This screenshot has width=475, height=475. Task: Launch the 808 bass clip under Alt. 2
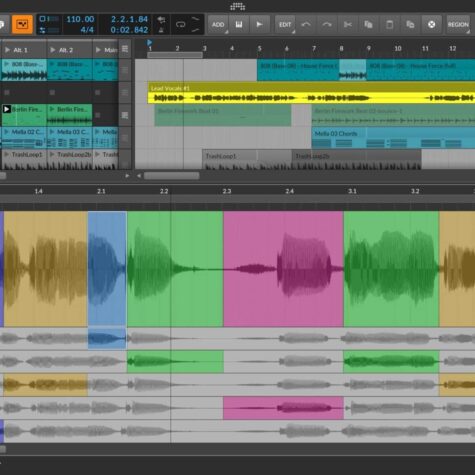pos(52,64)
